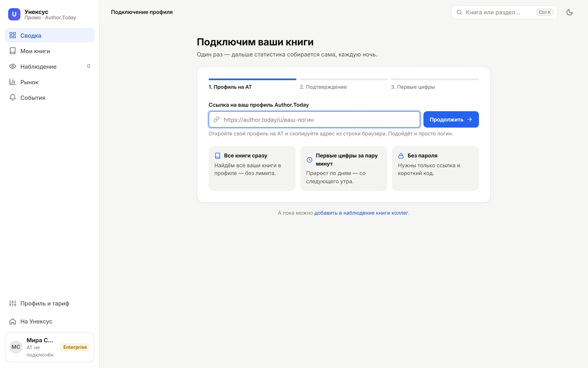Click the sliders icon beside Профиль и тариф

coord(12,303)
